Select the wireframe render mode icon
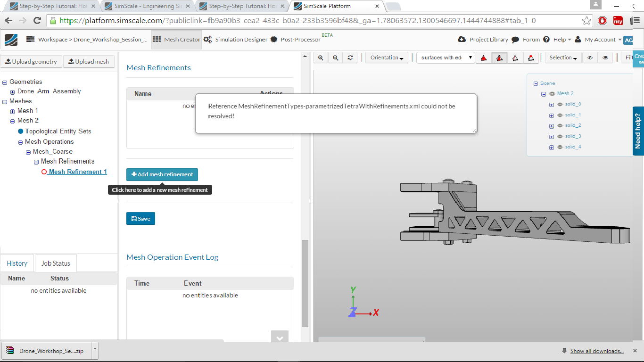 (x=515, y=58)
